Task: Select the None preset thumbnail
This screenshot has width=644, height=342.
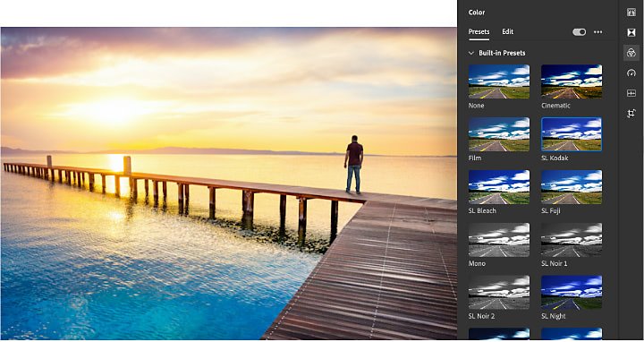Action: click(499, 81)
